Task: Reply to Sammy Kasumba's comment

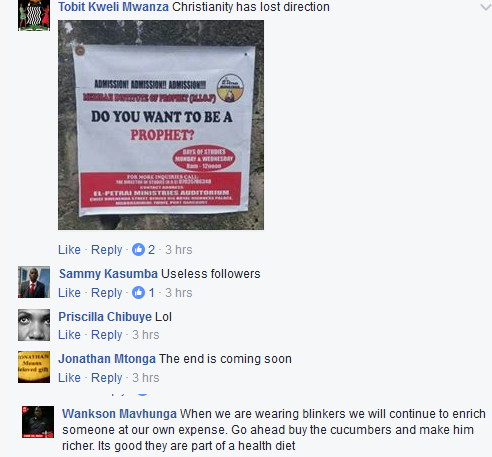Action: pyautogui.click(x=107, y=293)
